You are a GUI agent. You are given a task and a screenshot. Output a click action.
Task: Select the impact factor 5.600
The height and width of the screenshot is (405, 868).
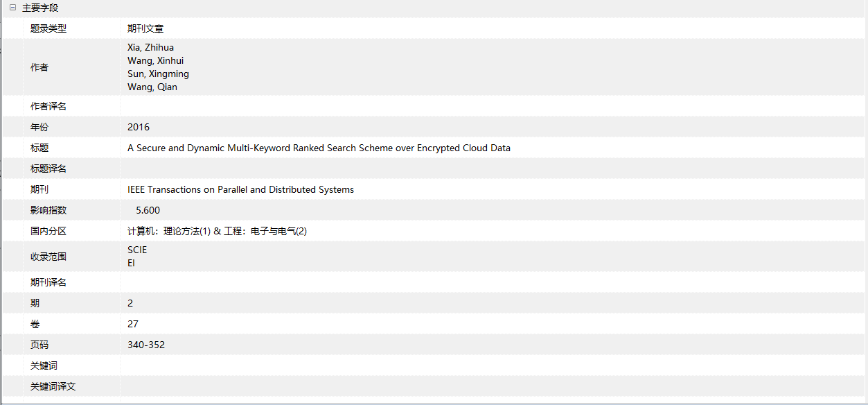pos(148,210)
